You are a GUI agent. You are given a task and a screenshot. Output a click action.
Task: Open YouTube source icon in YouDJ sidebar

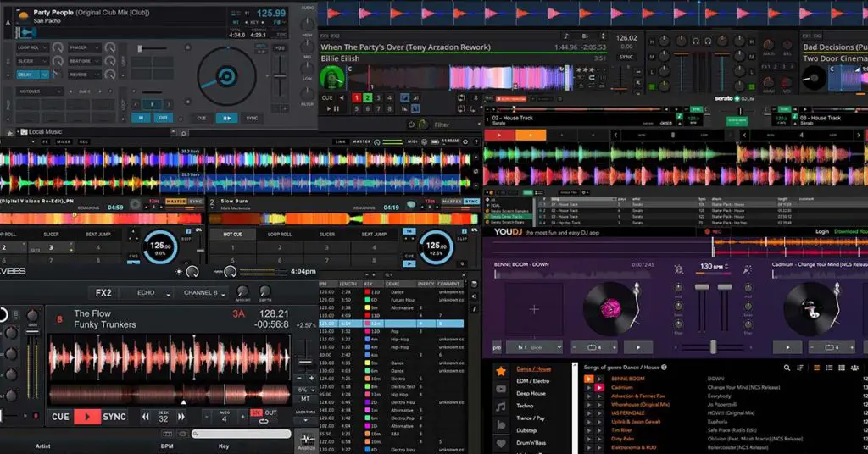501,390
